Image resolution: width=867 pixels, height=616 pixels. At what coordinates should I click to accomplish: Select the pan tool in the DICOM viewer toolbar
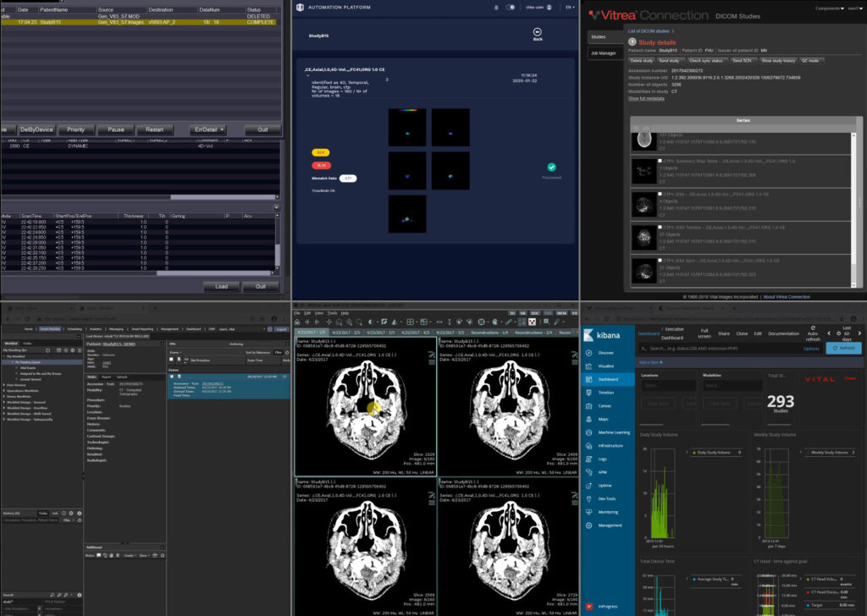(328, 322)
